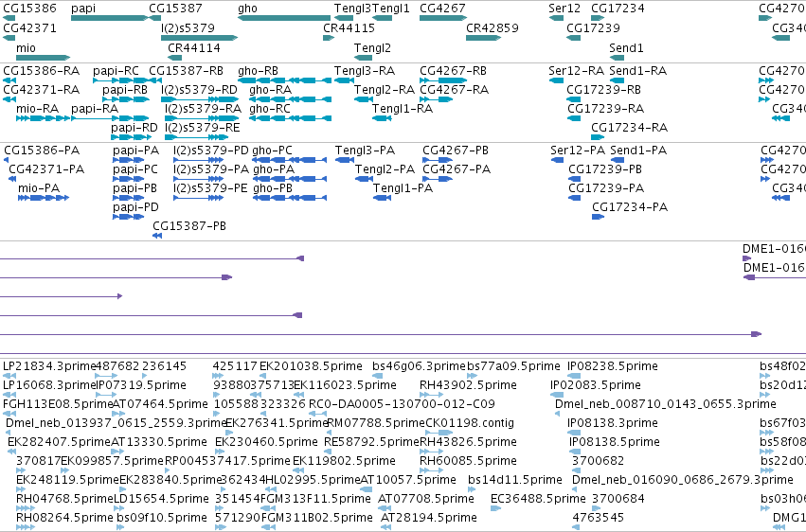This screenshot has width=806, height=532.
Task: Click EST LD15654.5prime
Action: pyautogui.click(x=118, y=509)
